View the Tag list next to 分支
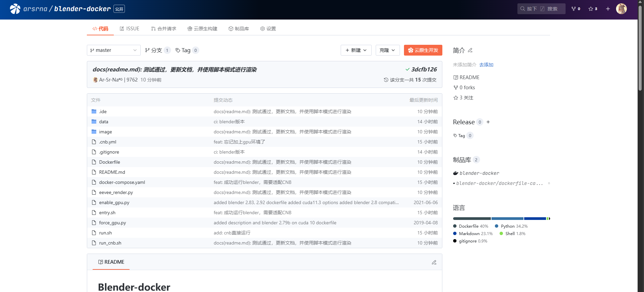The height and width of the screenshot is (292, 644). (187, 50)
